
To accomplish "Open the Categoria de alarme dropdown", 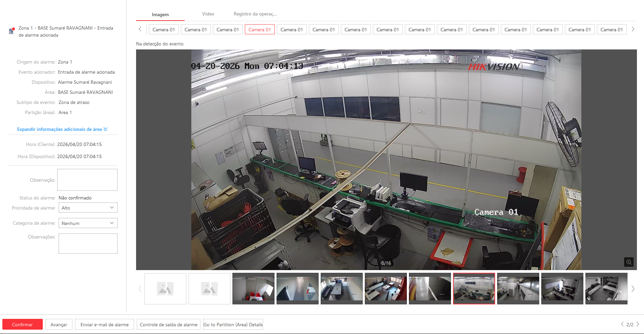I will [x=88, y=223].
